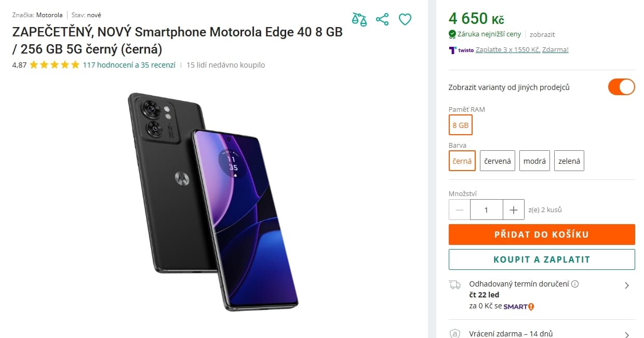Click the SMART delivery label
The height and width of the screenshot is (338, 644).
518,307
